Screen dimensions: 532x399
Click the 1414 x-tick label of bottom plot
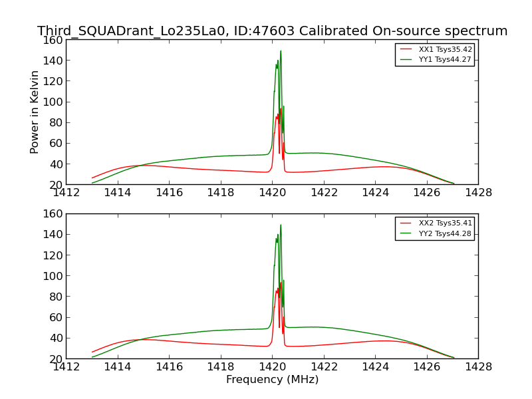tap(118, 367)
